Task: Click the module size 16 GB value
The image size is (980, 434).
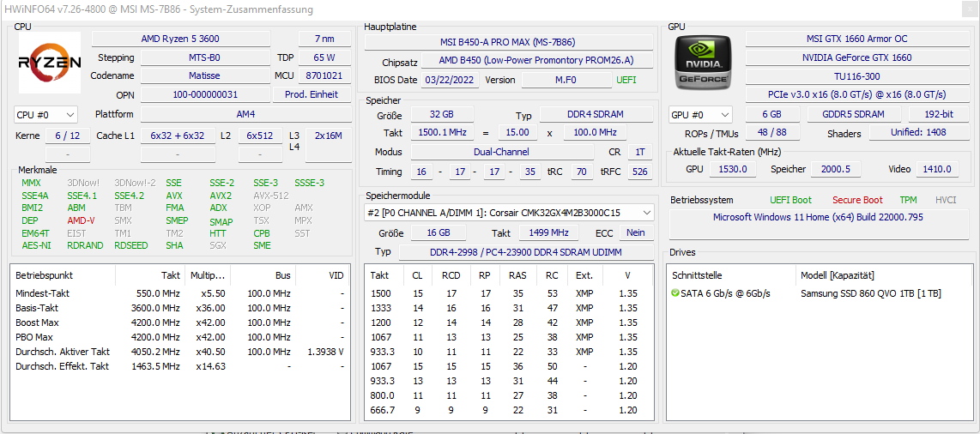Action: coord(439,232)
